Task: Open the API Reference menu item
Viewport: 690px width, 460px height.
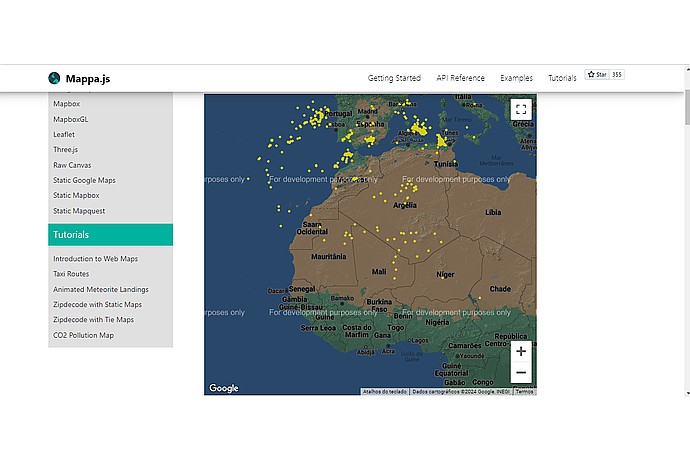Action: tap(460, 78)
